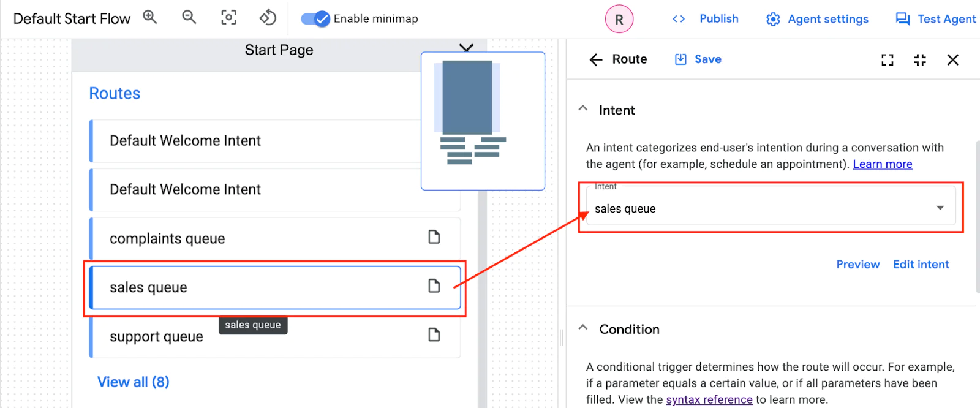Collapse the Intent section

[583, 108]
